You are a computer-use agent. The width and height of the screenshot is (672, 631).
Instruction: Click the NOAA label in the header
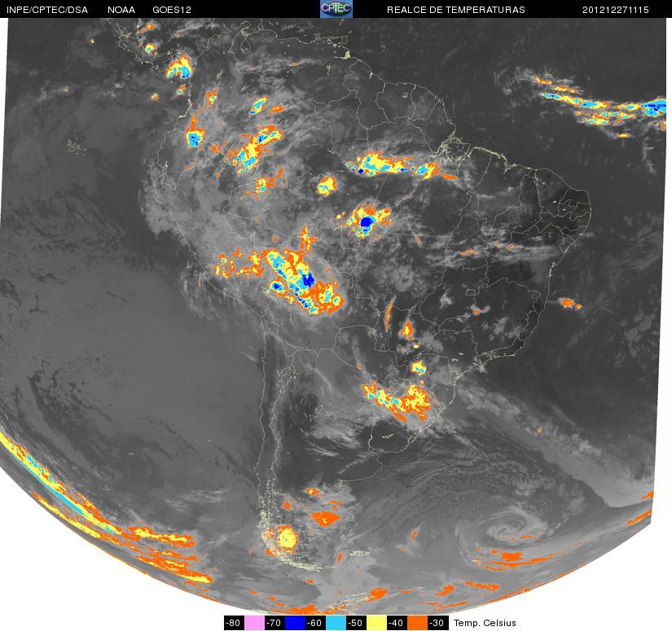[x=121, y=10]
